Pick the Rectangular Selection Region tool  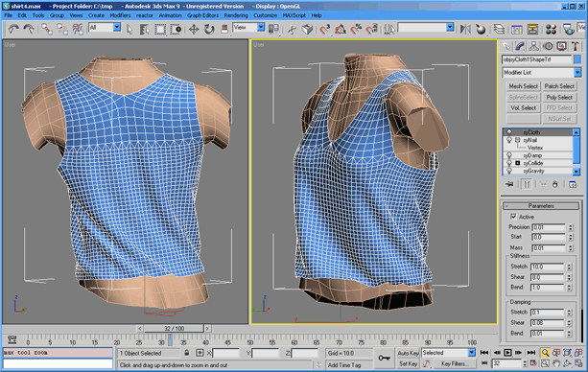pyautogui.click(x=160, y=29)
